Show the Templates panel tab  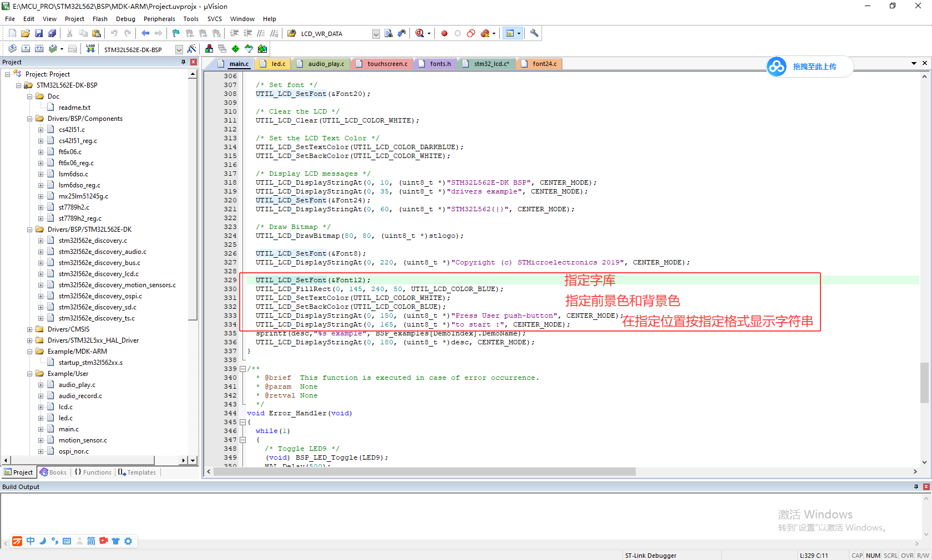click(x=137, y=472)
